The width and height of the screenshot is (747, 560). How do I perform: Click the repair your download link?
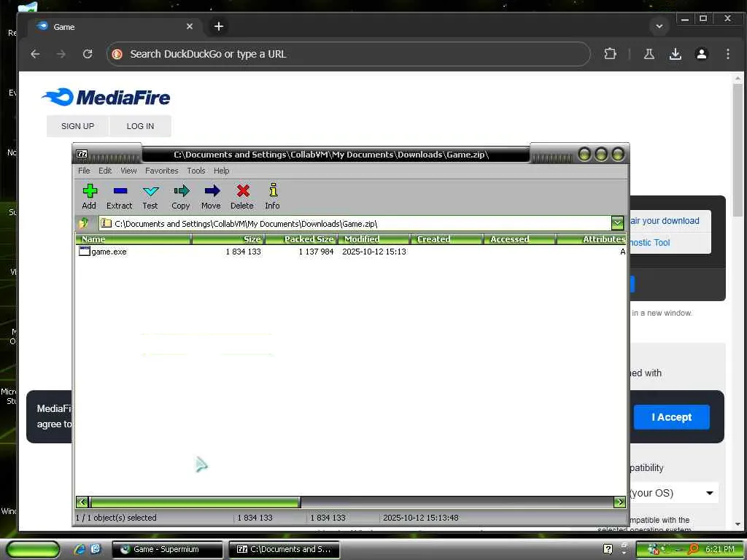[x=664, y=221]
